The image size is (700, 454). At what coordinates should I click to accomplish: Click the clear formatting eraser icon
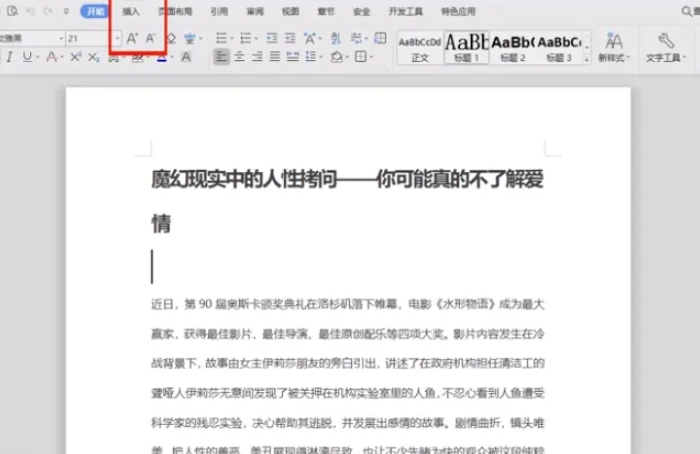pos(171,38)
